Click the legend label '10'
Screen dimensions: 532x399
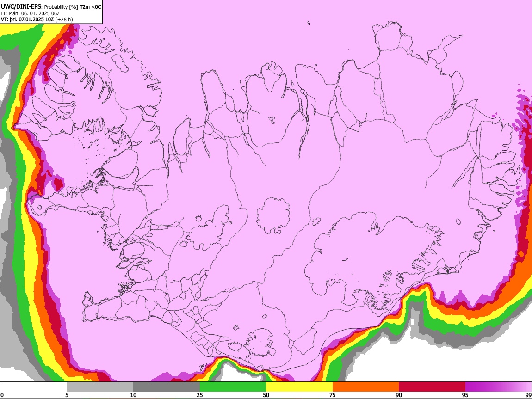click(x=133, y=395)
